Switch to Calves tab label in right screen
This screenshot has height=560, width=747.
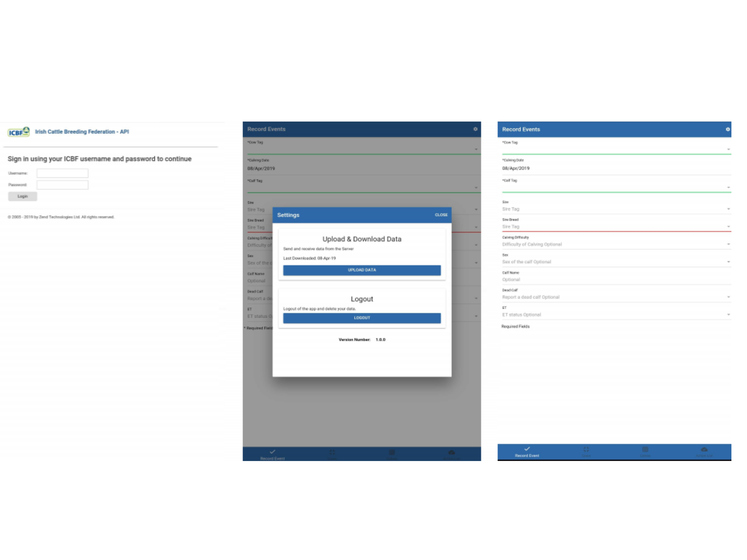[645, 456]
